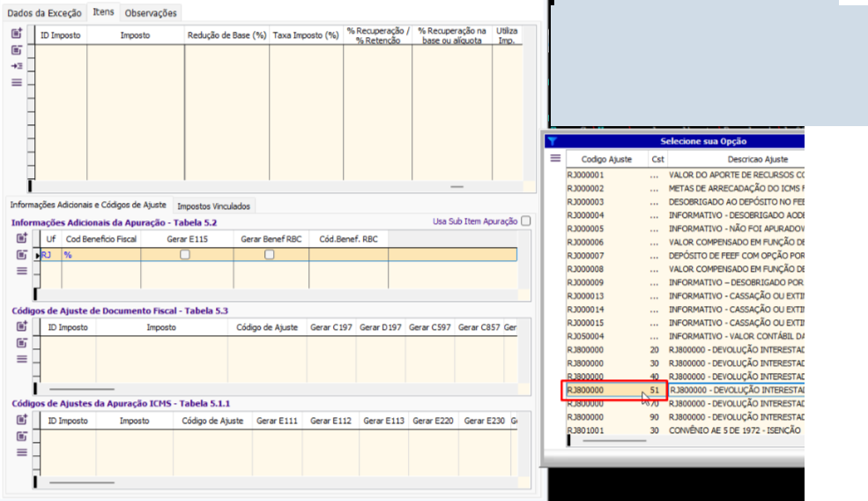Open the Observações tab

tap(151, 12)
